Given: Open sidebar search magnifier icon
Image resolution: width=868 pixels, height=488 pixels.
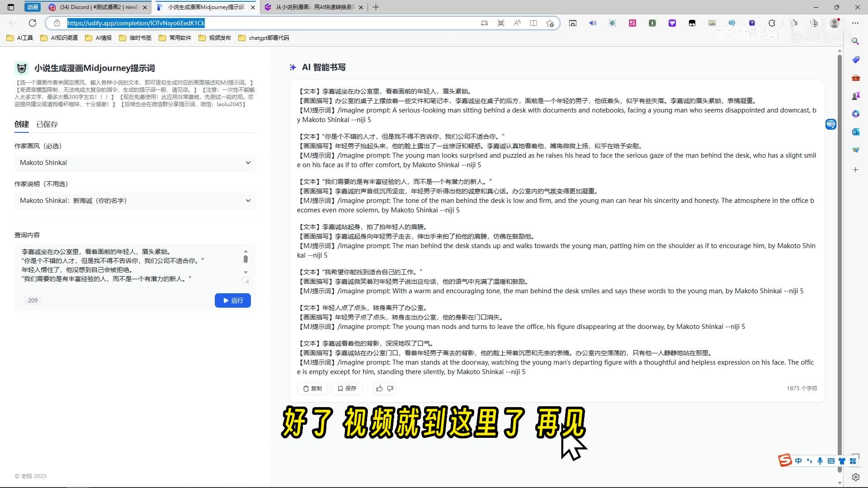Looking at the screenshot, I should tap(855, 42).
